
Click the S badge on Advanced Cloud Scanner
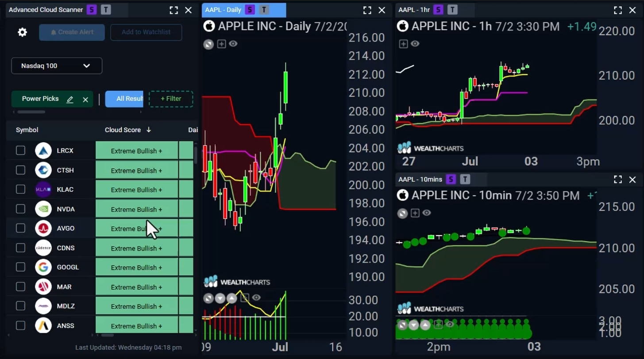pos(92,10)
